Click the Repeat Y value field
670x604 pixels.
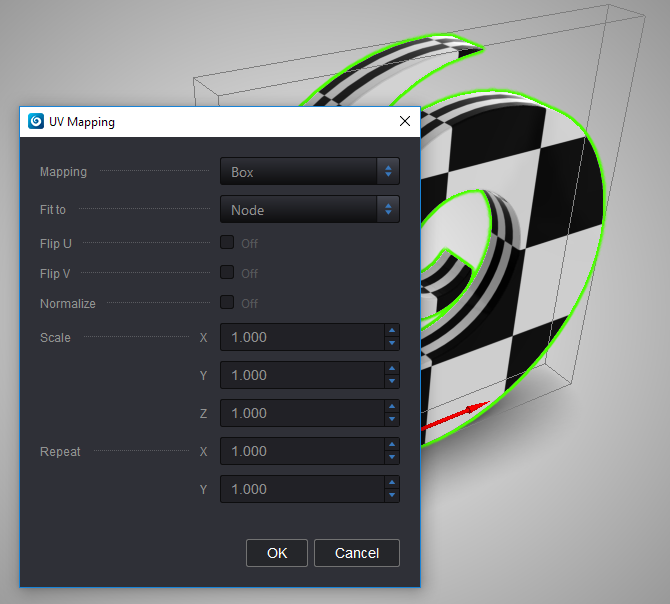click(302, 489)
